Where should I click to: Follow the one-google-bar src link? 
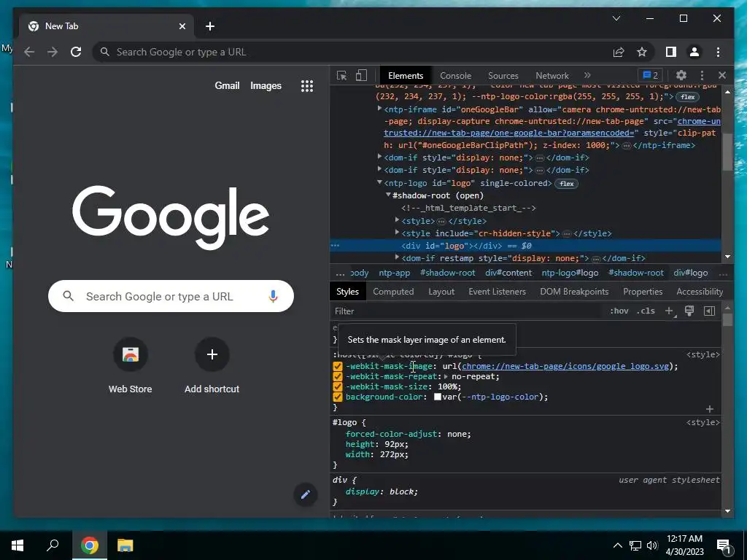point(510,133)
